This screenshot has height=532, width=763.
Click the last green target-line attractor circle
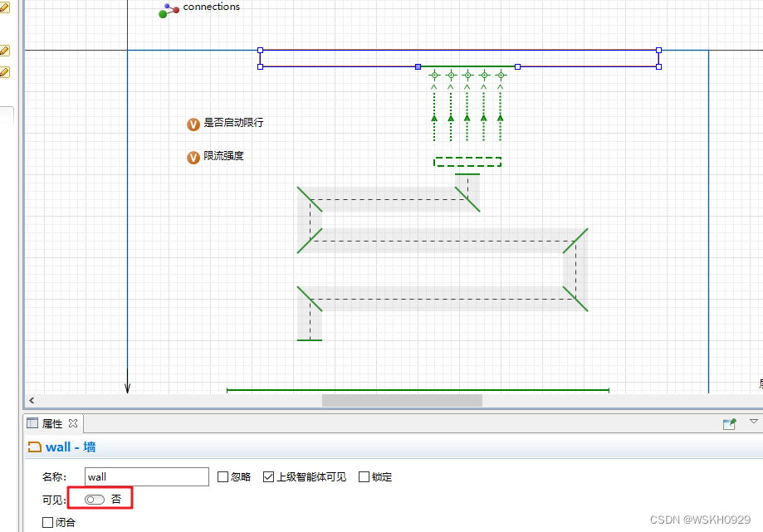pyautogui.click(x=501, y=75)
